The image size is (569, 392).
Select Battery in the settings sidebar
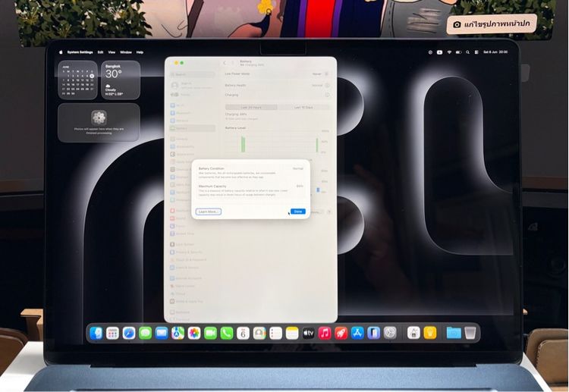coord(193,128)
